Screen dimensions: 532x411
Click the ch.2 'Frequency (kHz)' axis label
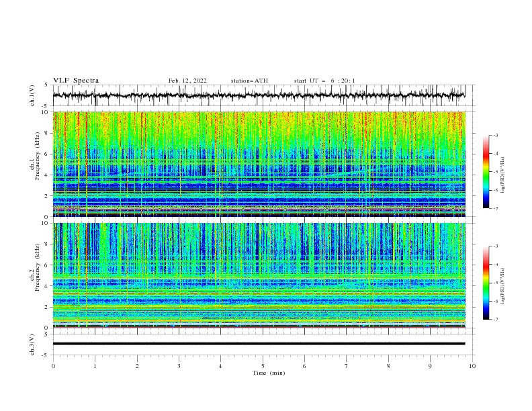click(38, 267)
